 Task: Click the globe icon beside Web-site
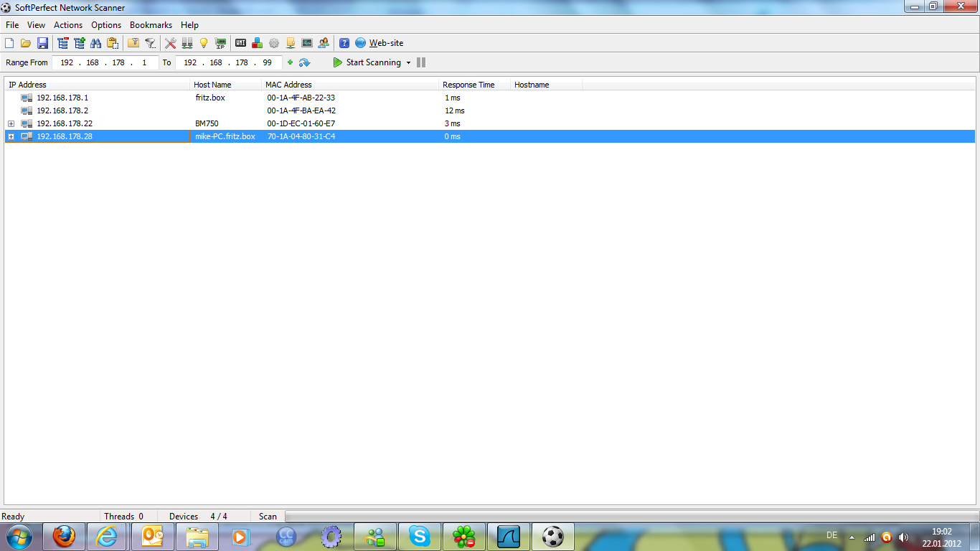click(360, 43)
